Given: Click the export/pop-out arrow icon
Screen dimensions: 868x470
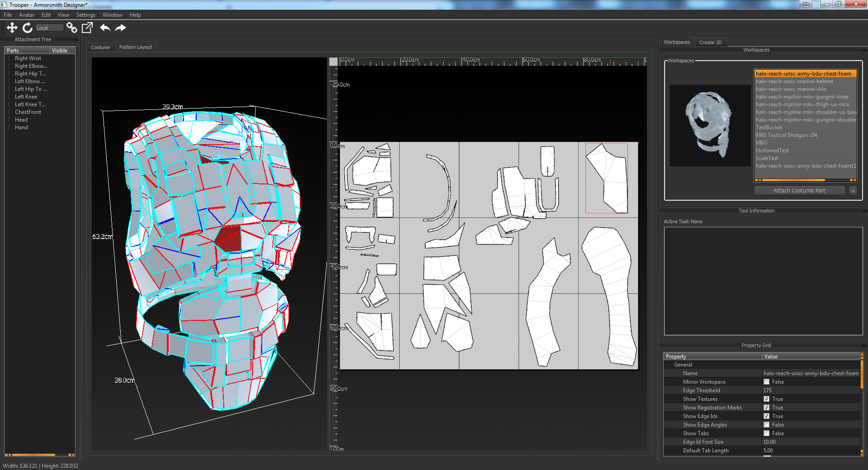Looking at the screenshot, I should click(87, 28).
